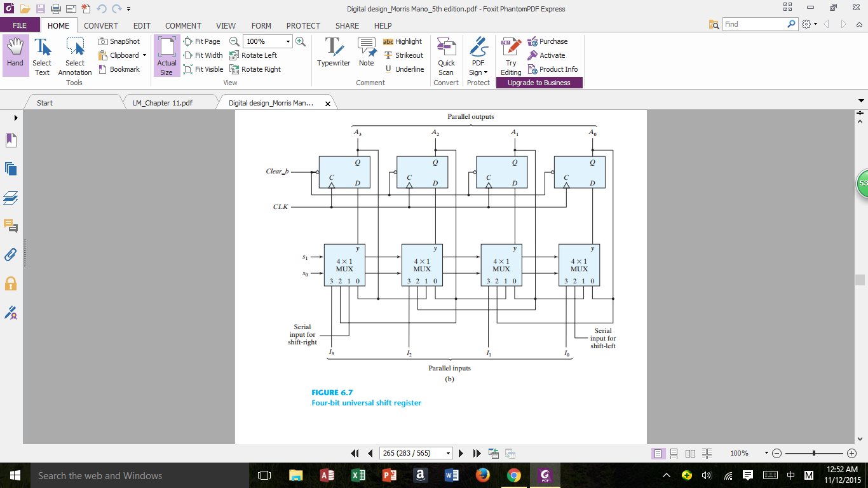
Task: Open Customize Quick Access Toolbar dropdown
Action: coord(129,9)
